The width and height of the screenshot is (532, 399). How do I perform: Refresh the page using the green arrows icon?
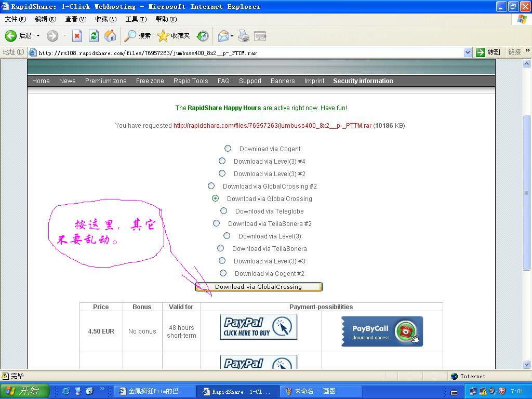[94, 36]
